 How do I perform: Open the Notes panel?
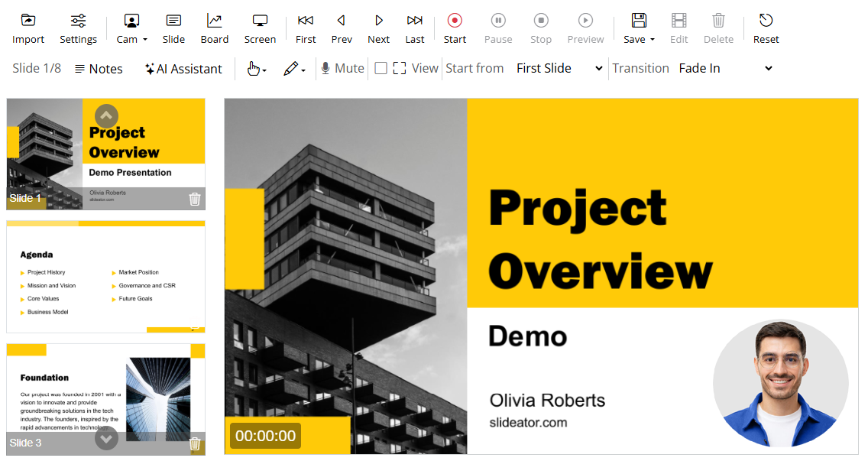click(99, 69)
